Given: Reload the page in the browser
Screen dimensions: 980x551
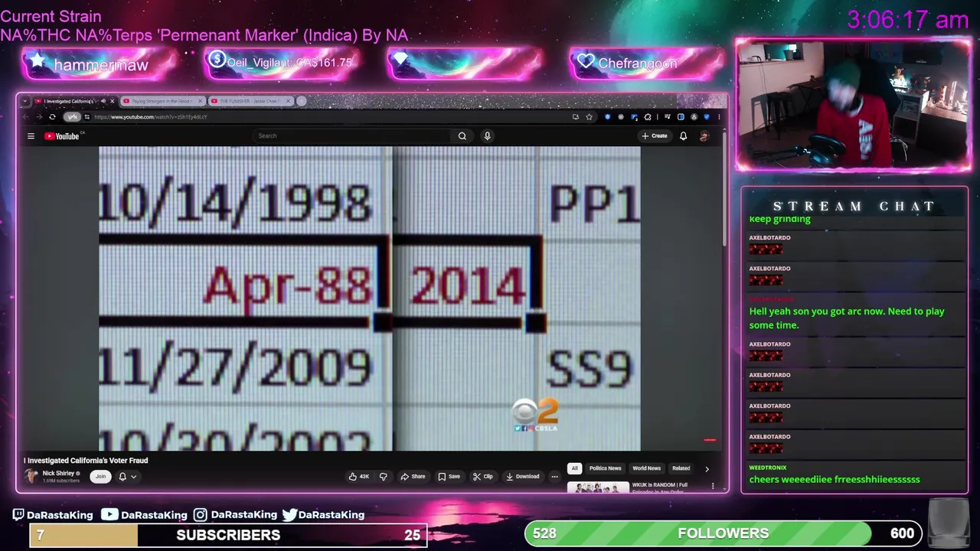Looking at the screenshot, I should point(52,117).
